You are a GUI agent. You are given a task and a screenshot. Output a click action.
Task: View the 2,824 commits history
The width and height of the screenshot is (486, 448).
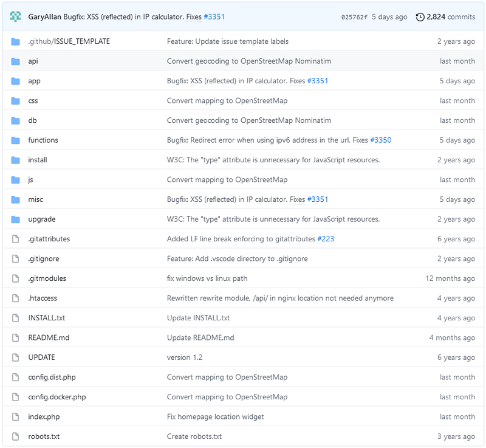point(451,17)
